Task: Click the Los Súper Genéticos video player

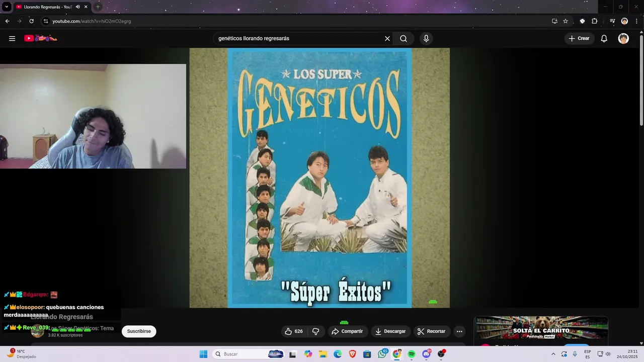Action: coord(319,178)
